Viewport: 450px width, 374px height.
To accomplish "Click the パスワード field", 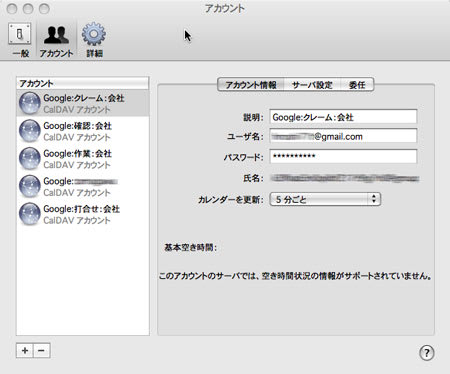I will [x=343, y=156].
